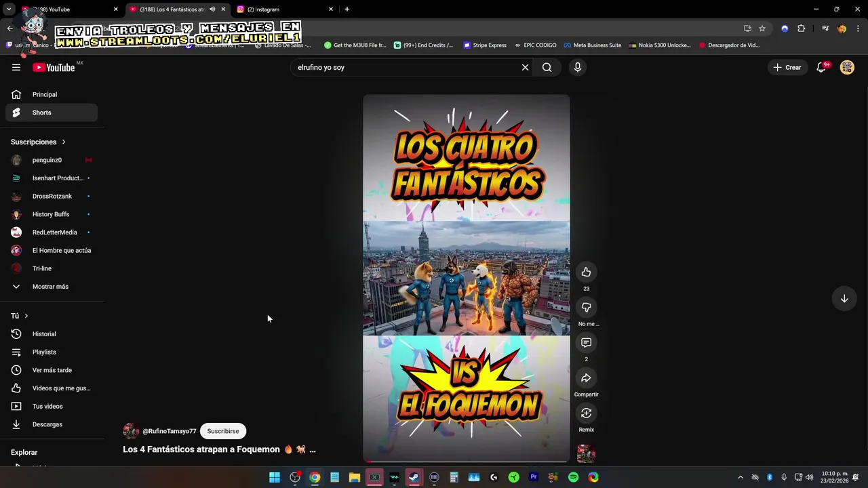Open Playlists in the sidebar
This screenshot has width=868, height=488.
point(52,352)
